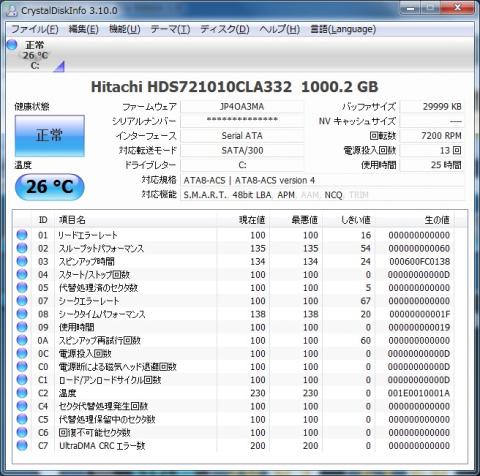Click the 7200 RPM rotation field
The image size is (480, 476).
point(432,136)
